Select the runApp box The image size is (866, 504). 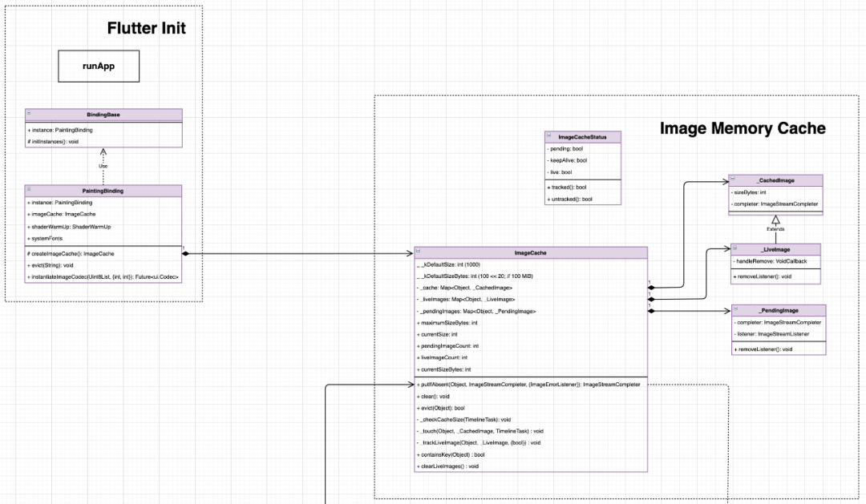(x=99, y=67)
